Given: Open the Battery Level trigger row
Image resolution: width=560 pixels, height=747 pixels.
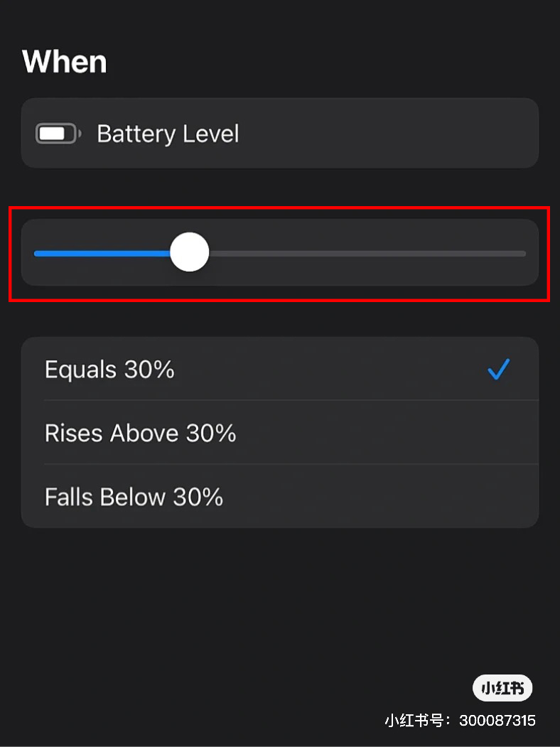Looking at the screenshot, I should pyautogui.click(x=279, y=133).
